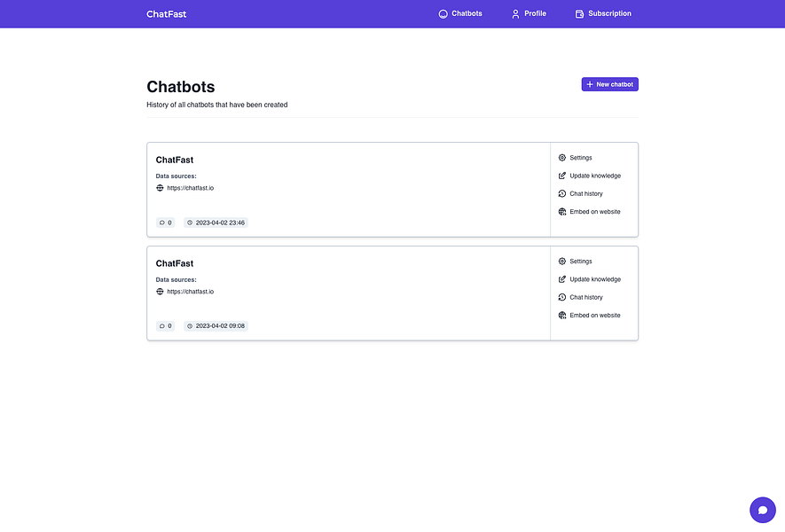The height and width of the screenshot is (532, 785).
Task: Select the Chatbots navigation item
Action: [460, 13]
